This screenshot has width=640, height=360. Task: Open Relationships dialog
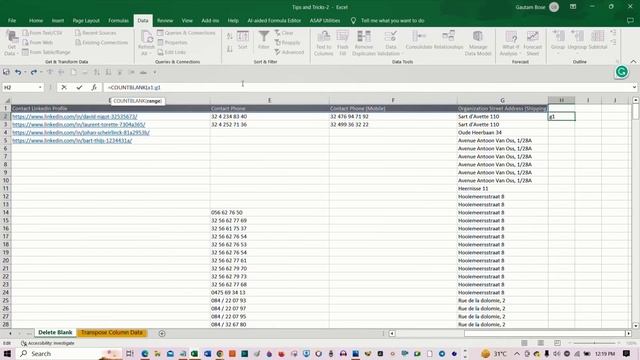coord(448,40)
